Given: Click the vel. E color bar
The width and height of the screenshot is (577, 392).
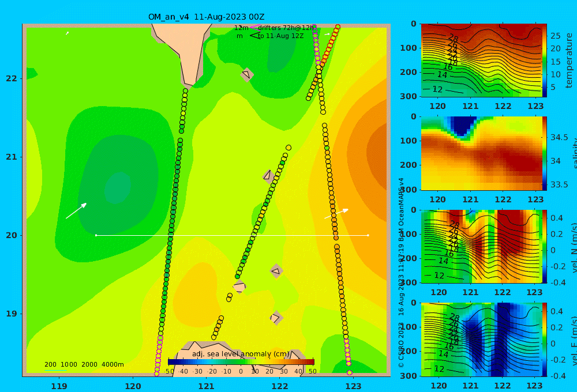Looking at the screenshot, I should (545, 340).
